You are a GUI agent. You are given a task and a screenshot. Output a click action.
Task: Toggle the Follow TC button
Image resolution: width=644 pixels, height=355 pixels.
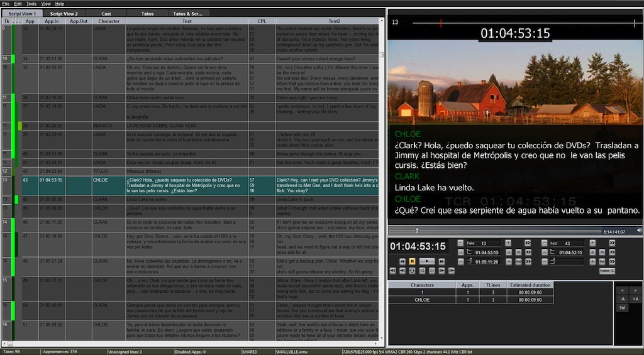click(607, 271)
